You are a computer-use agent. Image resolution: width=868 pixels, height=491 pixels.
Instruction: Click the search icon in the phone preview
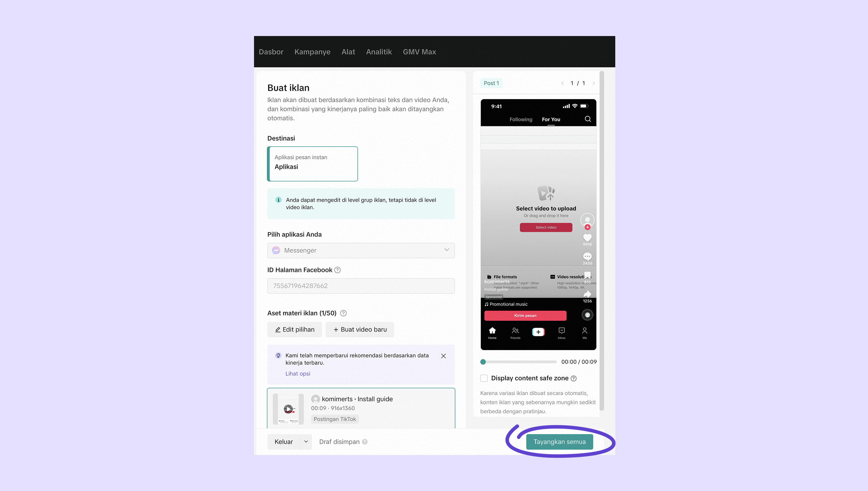[x=587, y=119]
